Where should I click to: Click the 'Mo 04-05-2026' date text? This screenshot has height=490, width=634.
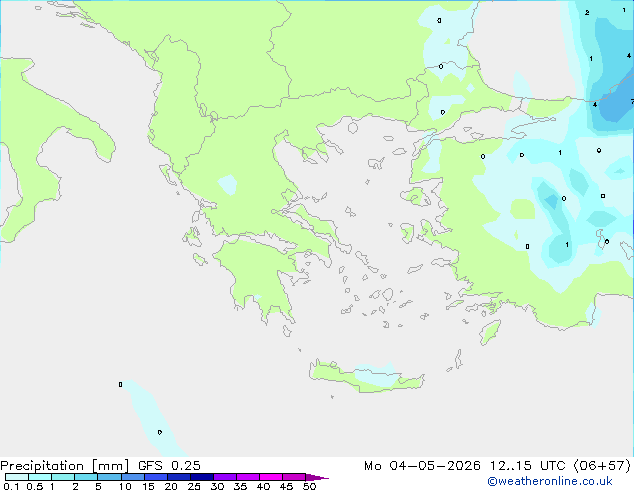click(423, 466)
